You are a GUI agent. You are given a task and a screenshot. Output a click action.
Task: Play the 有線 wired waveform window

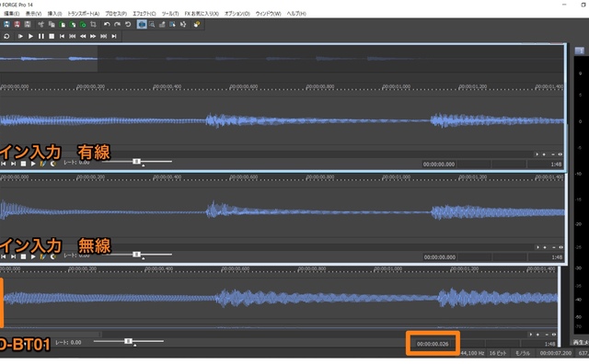click(x=33, y=164)
